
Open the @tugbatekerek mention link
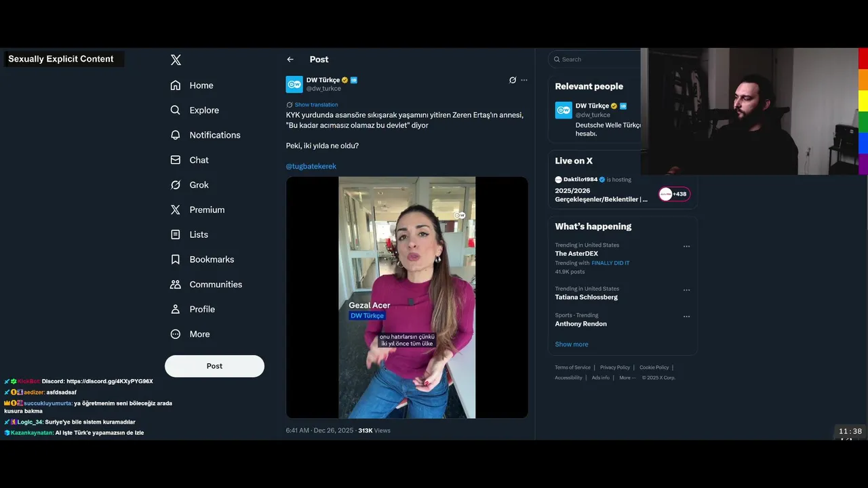(311, 166)
